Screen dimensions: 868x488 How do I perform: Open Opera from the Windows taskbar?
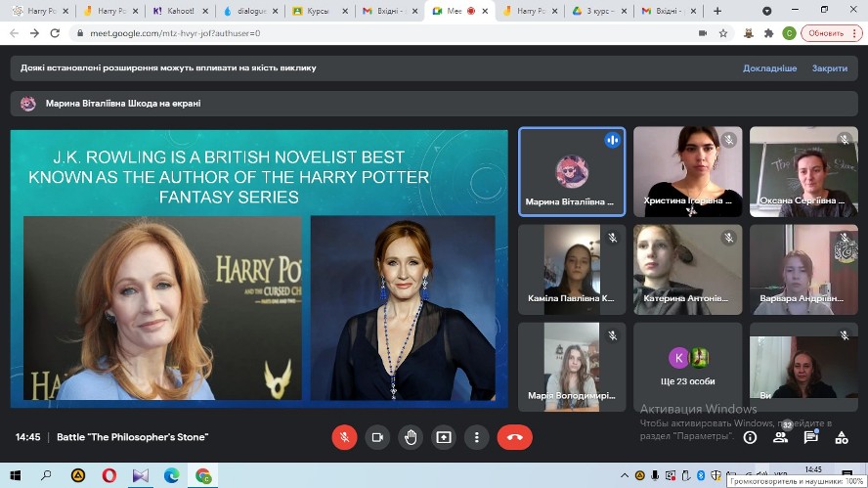coord(108,475)
